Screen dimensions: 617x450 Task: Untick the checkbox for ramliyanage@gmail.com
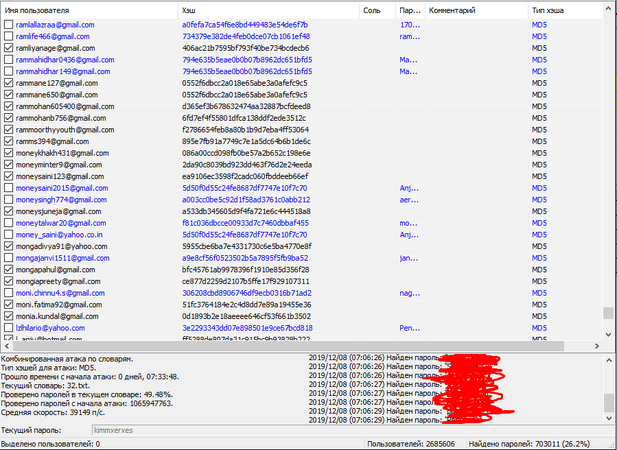point(8,48)
